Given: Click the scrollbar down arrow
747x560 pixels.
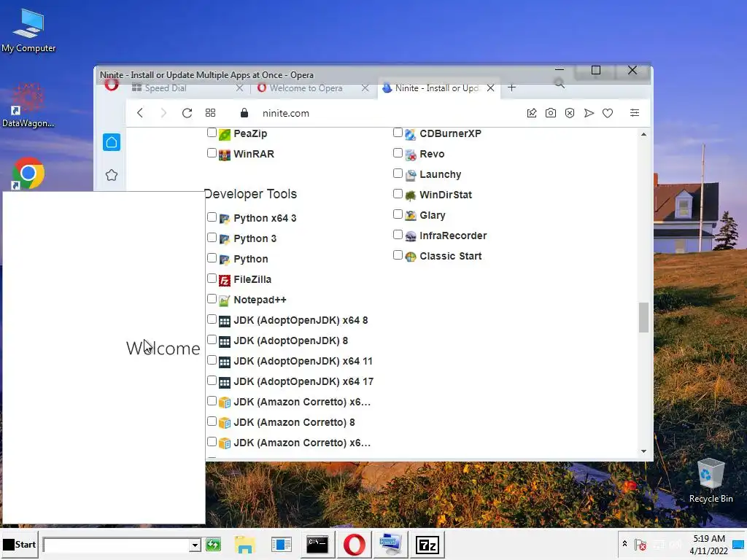Looking at the screenshot, I should [643, 451].
